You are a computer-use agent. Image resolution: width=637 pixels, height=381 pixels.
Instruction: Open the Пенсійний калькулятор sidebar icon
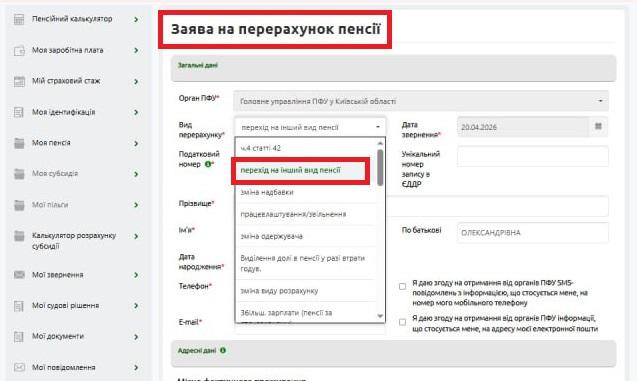[x=19, y=19]
